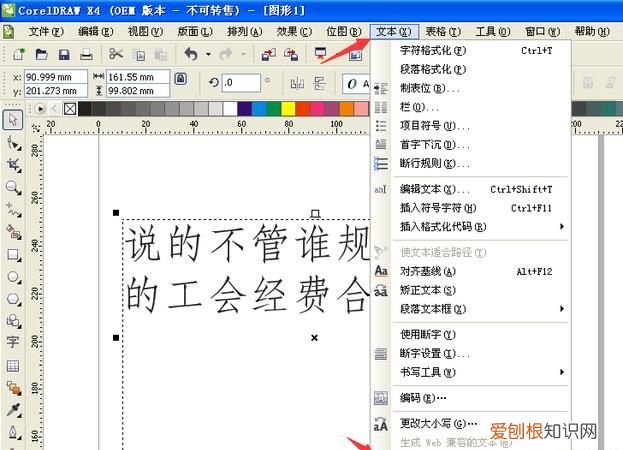Select the Basic shapes tool
Image resolution: width=623 pixels, height=450 pixels.
click(14, 321)
